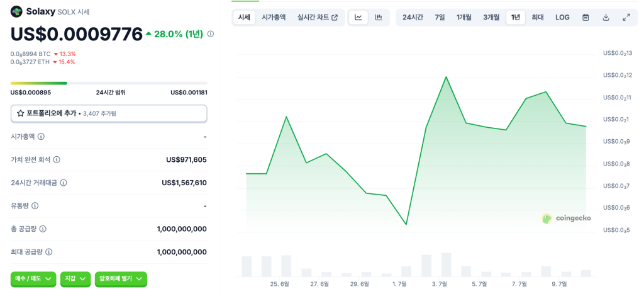The image size is (644, 296).
Task: Switch to candlestick chart view icon
Action: [379, 17]
